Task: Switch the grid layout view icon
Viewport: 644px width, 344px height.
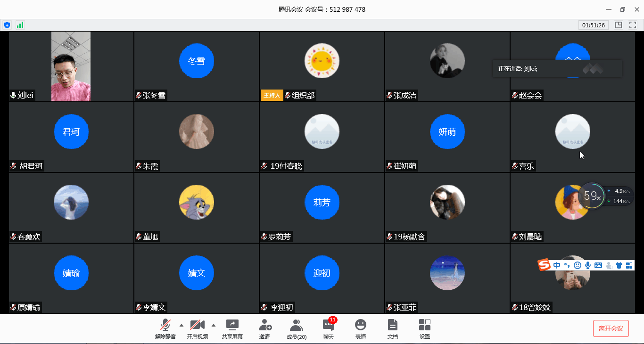Action: point(619,25)
